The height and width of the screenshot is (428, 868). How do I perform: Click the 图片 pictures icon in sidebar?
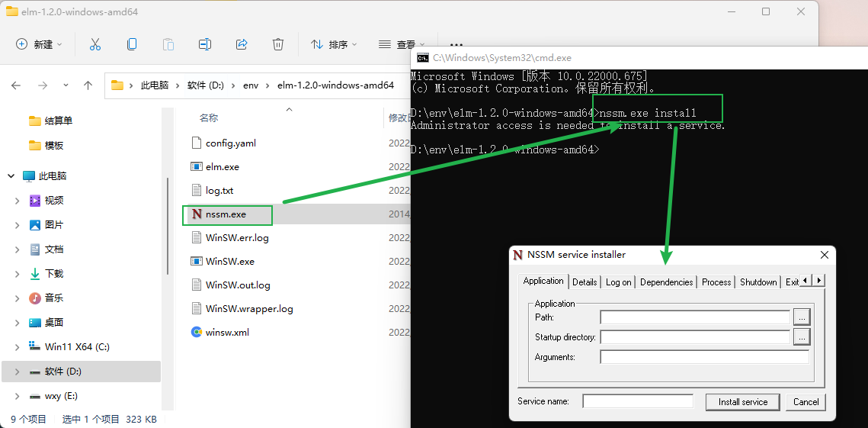pyautogui.click(x=35, y=225)
